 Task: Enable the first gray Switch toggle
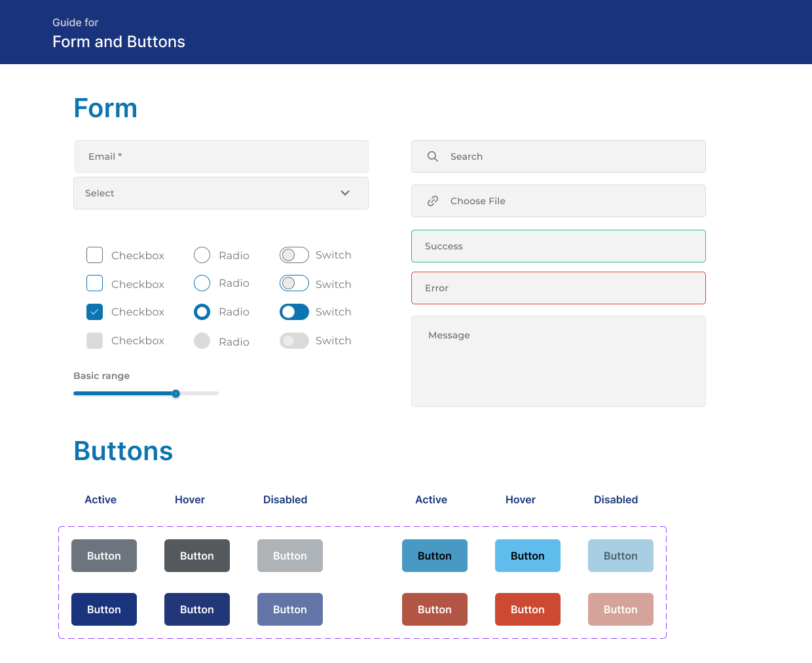[x=294, y=255]
